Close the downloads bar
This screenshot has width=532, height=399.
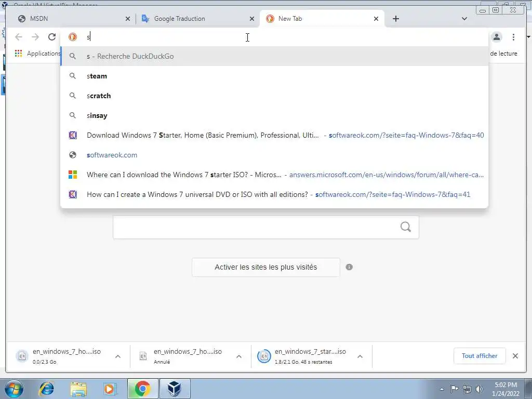click(515, 356)
